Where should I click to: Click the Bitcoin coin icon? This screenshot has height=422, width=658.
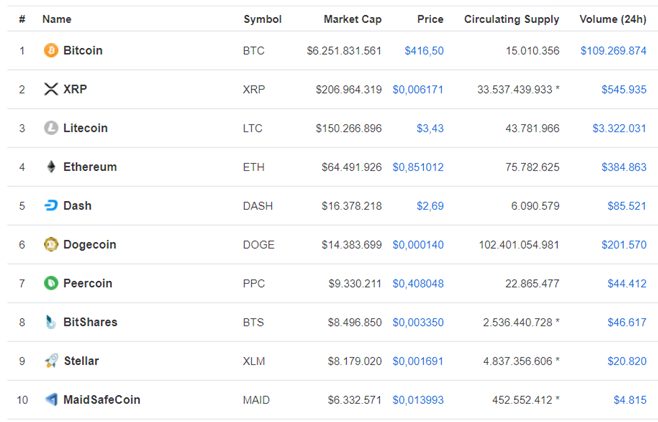coord(51,50)
